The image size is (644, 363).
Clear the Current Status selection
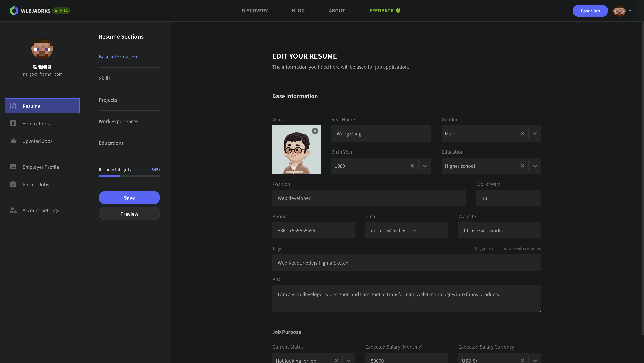click(336, 360)
